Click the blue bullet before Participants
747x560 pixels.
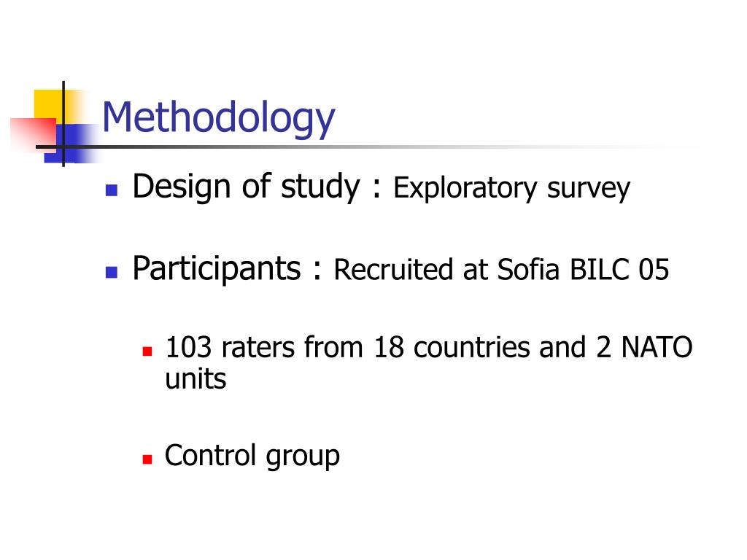click(x=112, y=273)
